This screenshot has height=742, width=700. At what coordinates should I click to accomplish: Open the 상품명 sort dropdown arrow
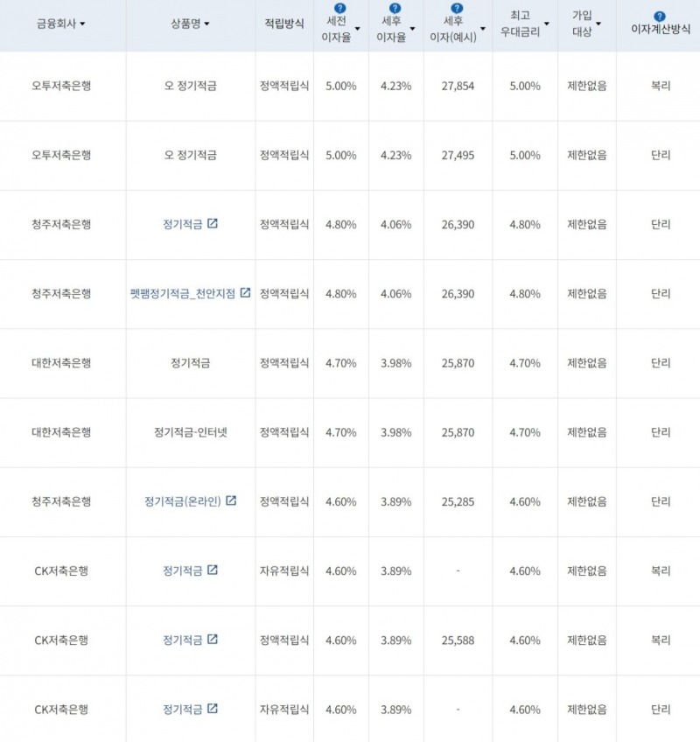coord(207,24)
